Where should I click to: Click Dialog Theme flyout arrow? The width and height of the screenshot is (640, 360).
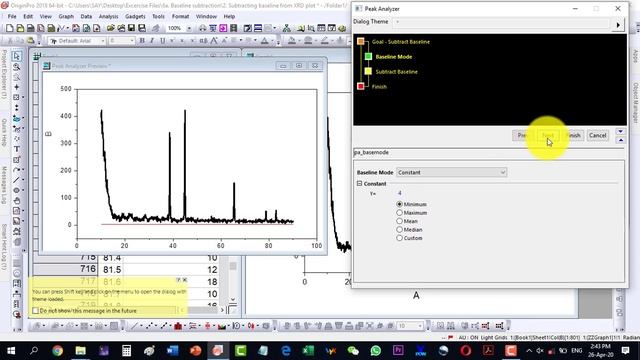coord(618,25)
